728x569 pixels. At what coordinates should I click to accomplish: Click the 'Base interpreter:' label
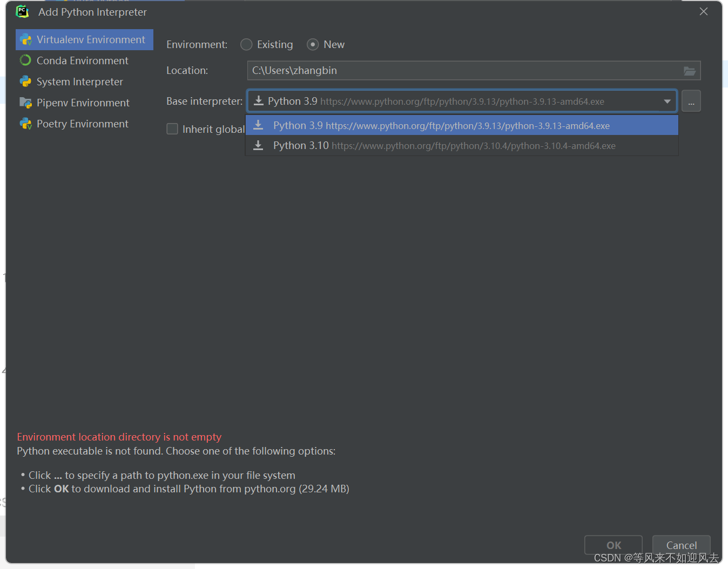(204, 101)
